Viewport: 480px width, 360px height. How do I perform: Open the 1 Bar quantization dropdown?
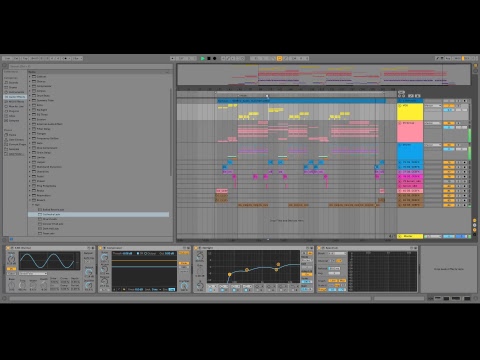click(77, 58)
